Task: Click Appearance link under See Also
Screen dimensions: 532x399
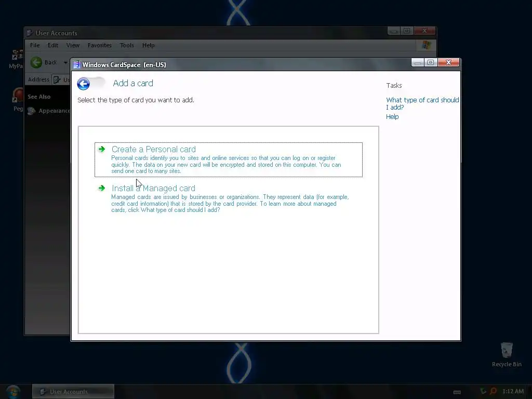Action: coord(54,111)
